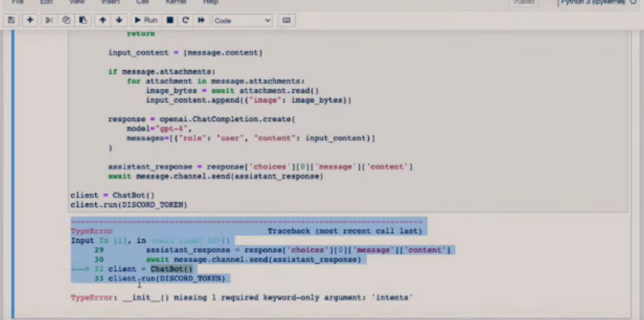This screenshot has width=644, height=320.
Task: Click the return statement in the code
Action: click(141, 33)
